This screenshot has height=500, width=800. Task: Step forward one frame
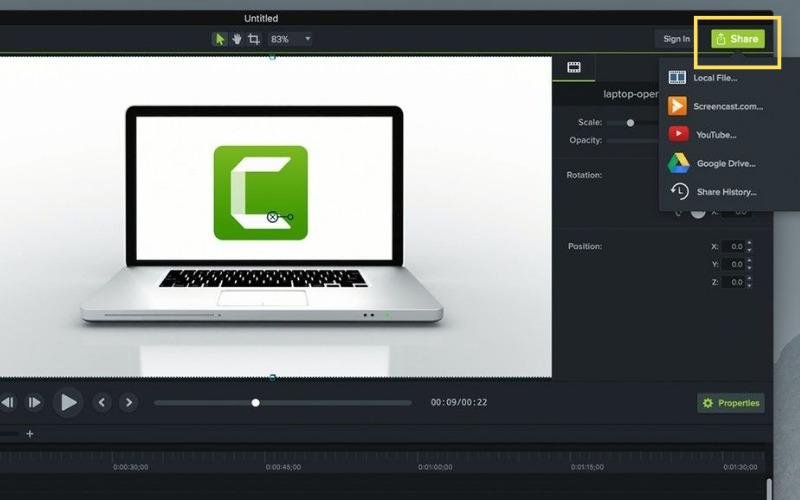tap(34, 403)
